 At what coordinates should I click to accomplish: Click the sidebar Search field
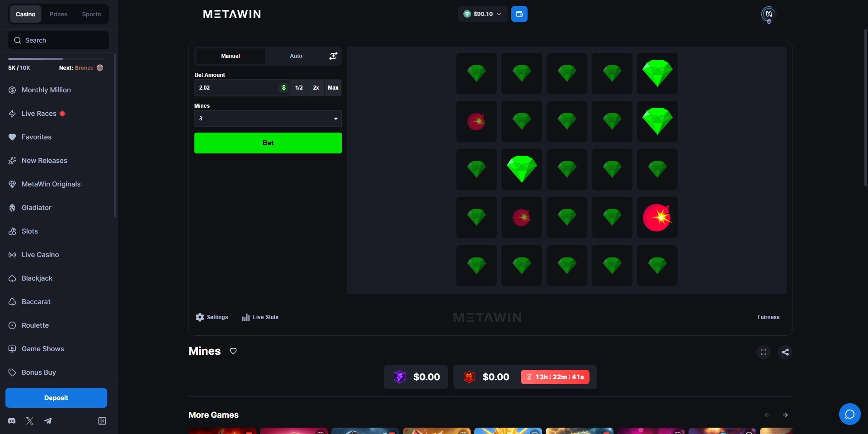point(58,40)
